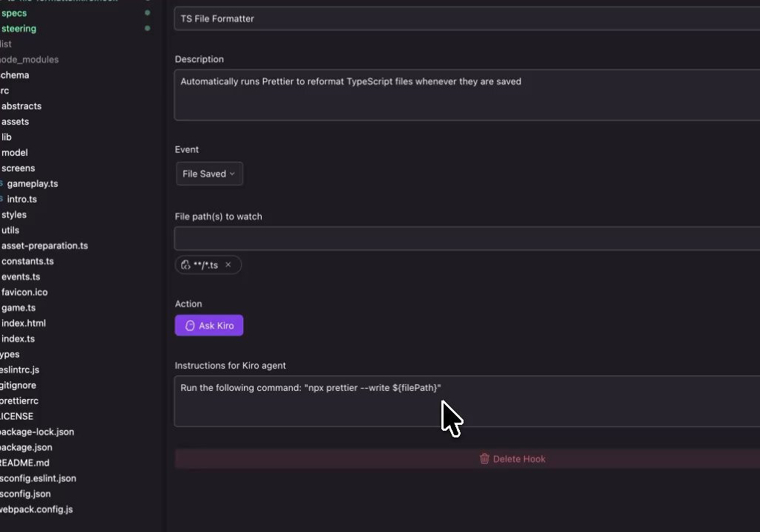Expand the abstracts folder
The image size is (760, 532).
click(21, 106)
